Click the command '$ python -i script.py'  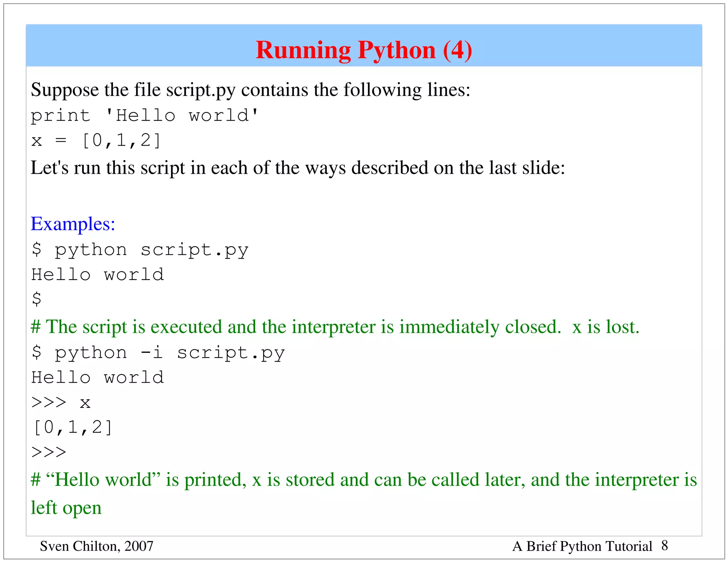point(158,353)
